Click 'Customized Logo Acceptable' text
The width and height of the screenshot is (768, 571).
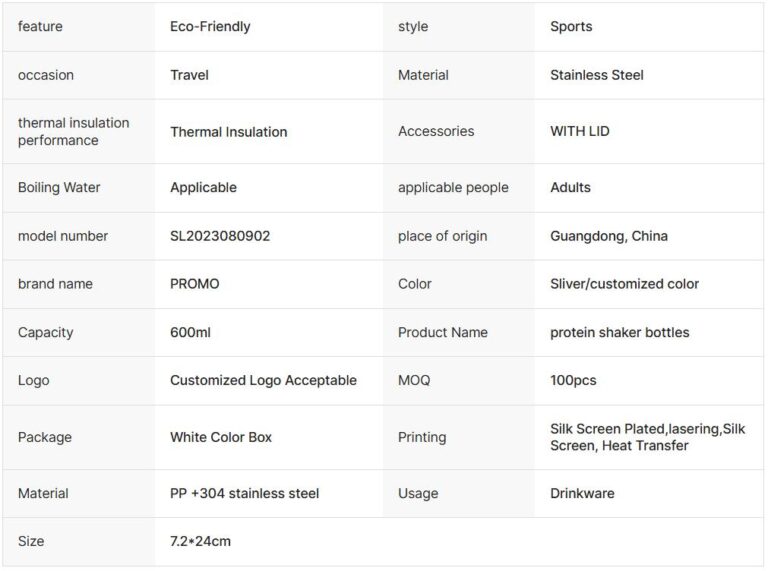click(x=263, y=380)
